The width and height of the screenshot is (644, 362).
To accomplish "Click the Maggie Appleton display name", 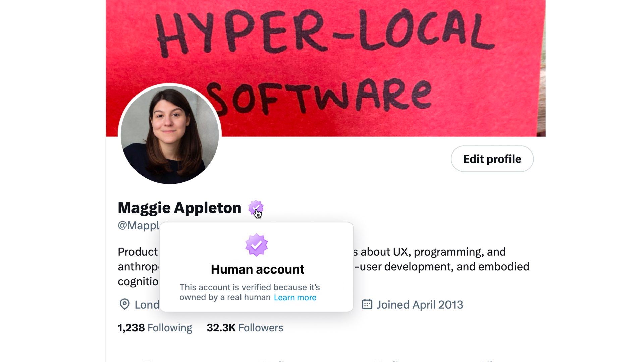I will [179, 208].
